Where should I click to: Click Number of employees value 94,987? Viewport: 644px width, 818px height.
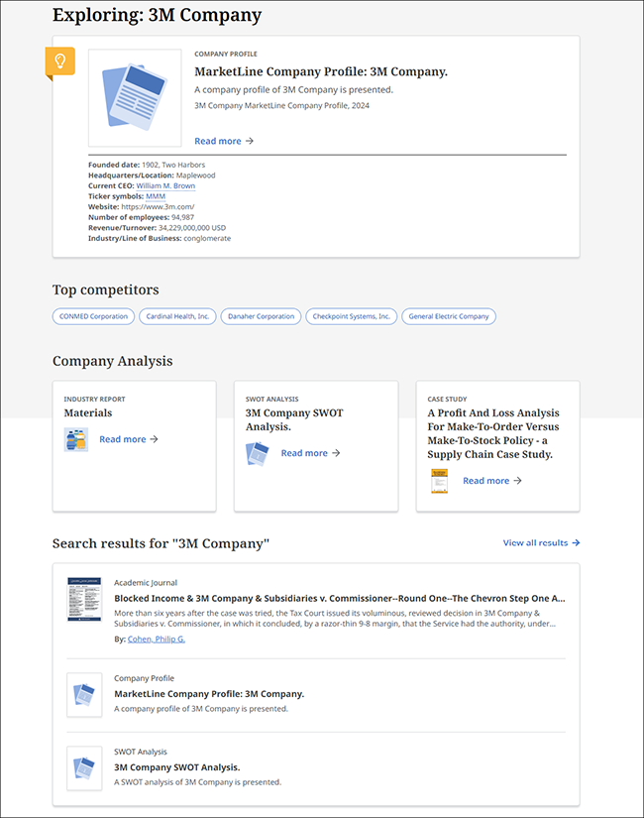point(182,217)
